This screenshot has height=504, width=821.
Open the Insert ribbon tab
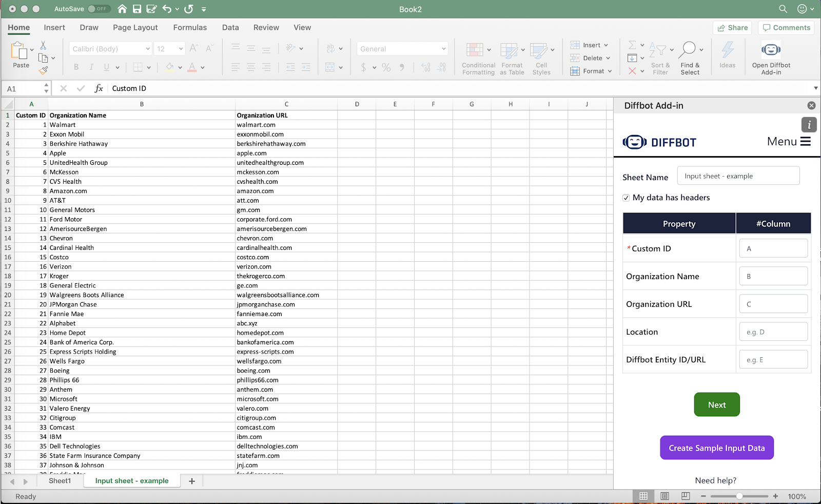(x=54, y=28)
